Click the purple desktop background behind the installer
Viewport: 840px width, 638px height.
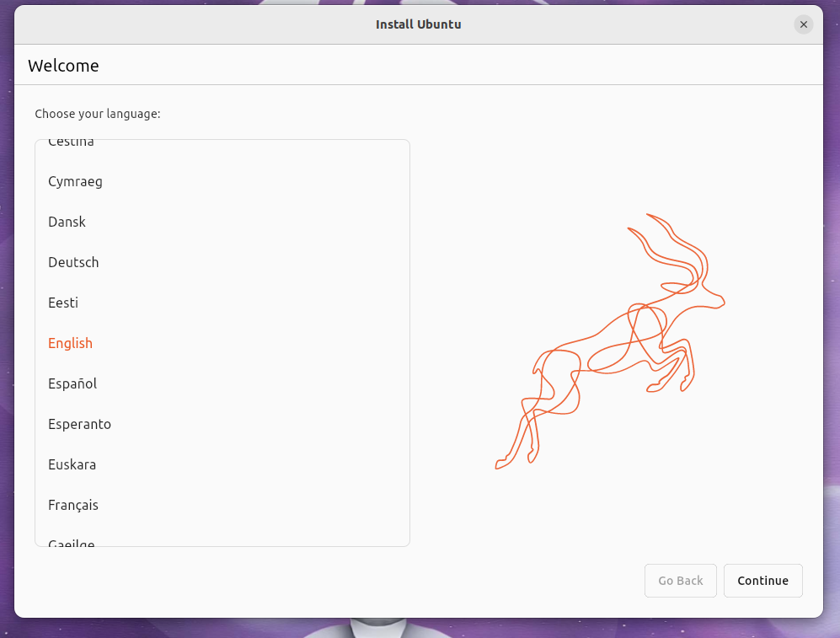pos(7,337)
